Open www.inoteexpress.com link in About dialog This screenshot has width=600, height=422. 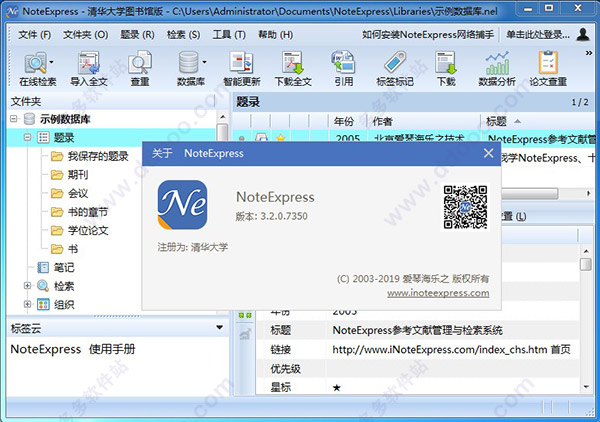pos(438,293)
